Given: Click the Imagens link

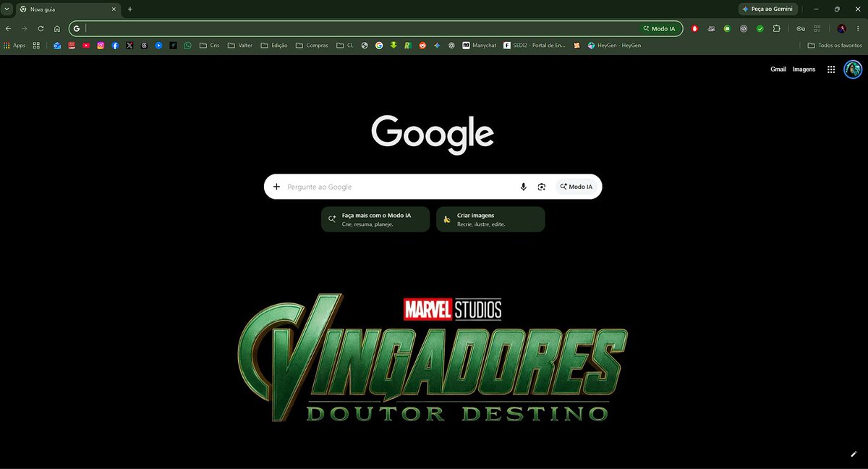Looking at the screenshot, I should tap(804, 69).
